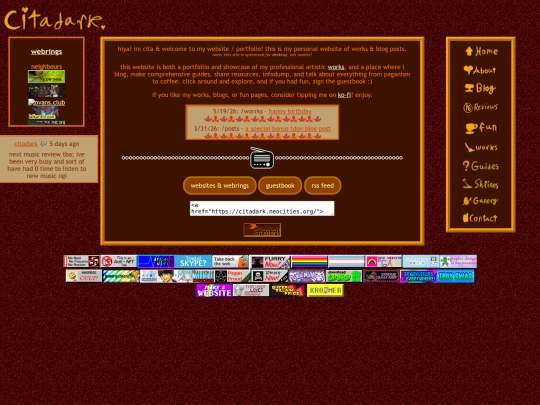540x405 pixels.
Task: Open the Works portfolio nav item
Action: click(481, 147)
